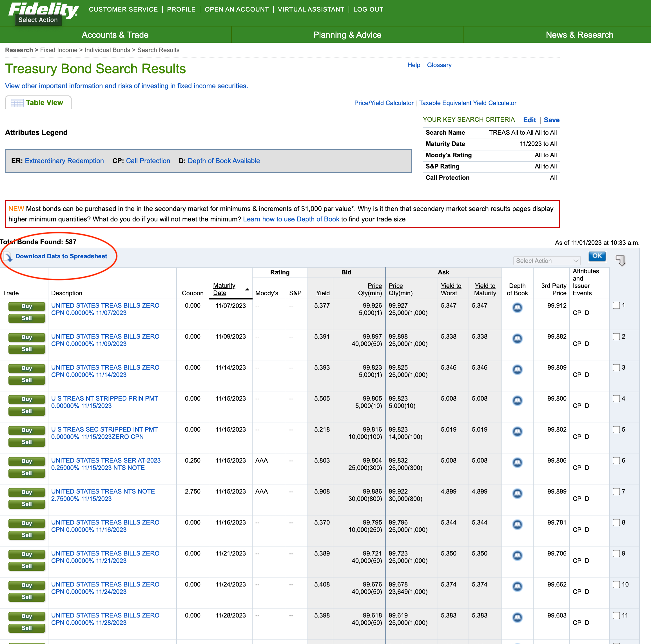651x644 pixels.
Task: Check the checkbox for bond row 1
Action: 616,305
